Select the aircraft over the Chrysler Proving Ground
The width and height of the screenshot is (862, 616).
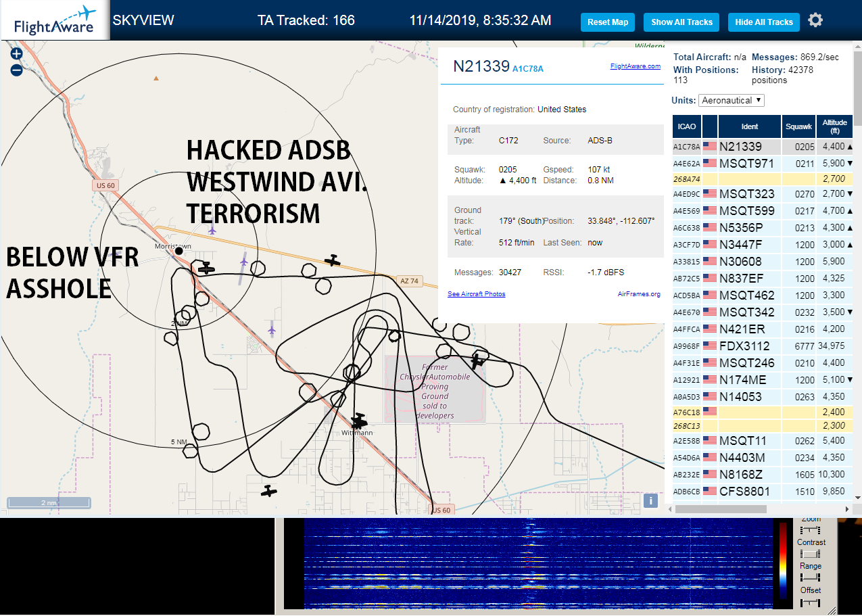tap(479, 360)
